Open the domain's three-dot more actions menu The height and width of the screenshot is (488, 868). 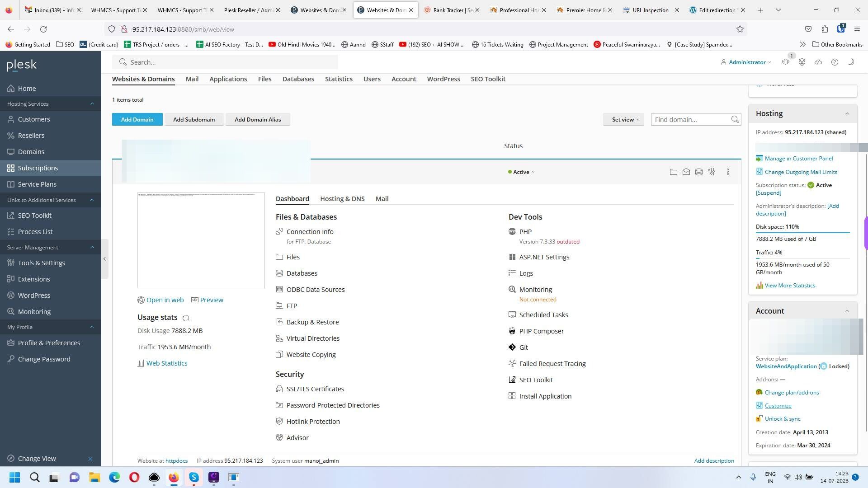pyautogui.click(x=727, y=172)
